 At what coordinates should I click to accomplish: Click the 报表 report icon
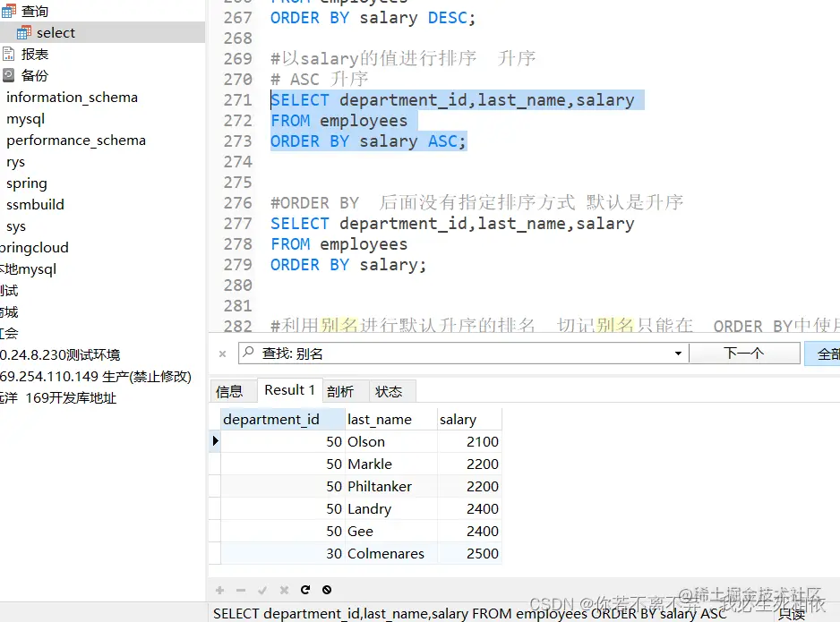(9, 54)
